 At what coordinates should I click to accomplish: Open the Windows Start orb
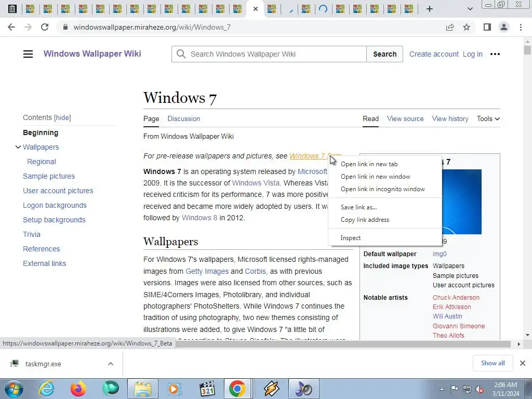(13, 389)
